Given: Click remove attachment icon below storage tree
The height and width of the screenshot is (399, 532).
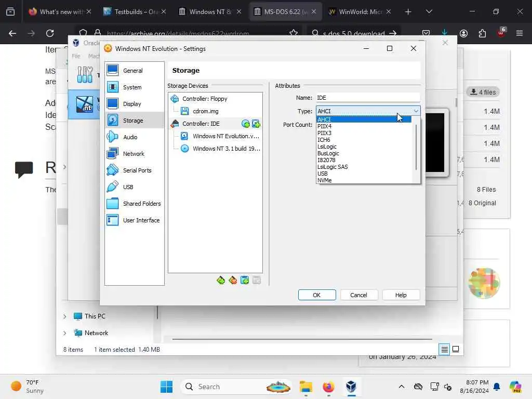Looking at the screenshot, I should (x=257, y=280).
